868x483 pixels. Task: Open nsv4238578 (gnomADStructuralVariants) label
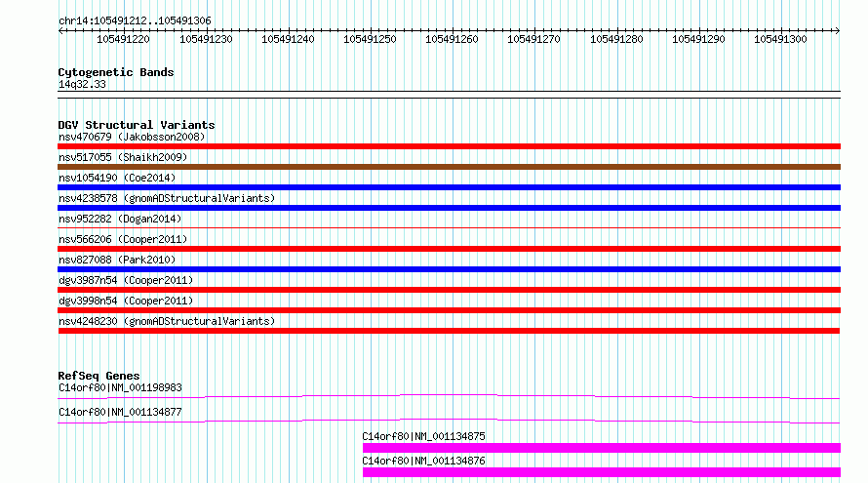167,198
